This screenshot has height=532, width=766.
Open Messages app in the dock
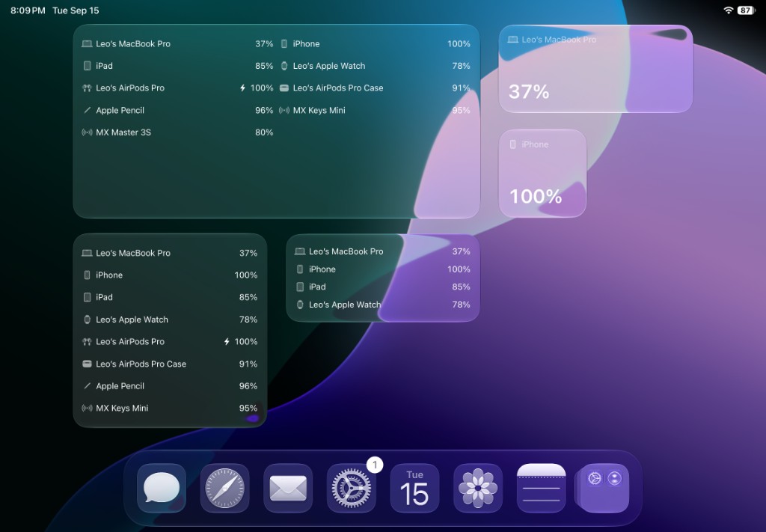tap(162, 488)
